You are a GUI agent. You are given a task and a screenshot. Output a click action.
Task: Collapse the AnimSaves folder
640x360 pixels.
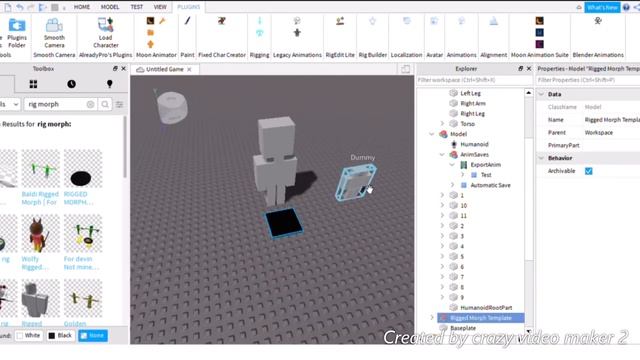click(x=442, y=154)
